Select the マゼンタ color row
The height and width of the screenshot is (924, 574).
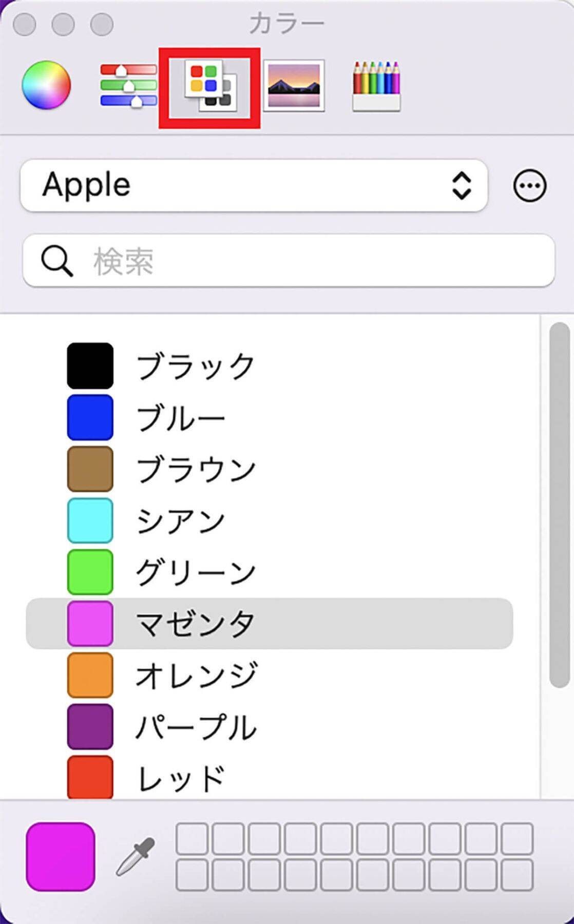point(269,624)
